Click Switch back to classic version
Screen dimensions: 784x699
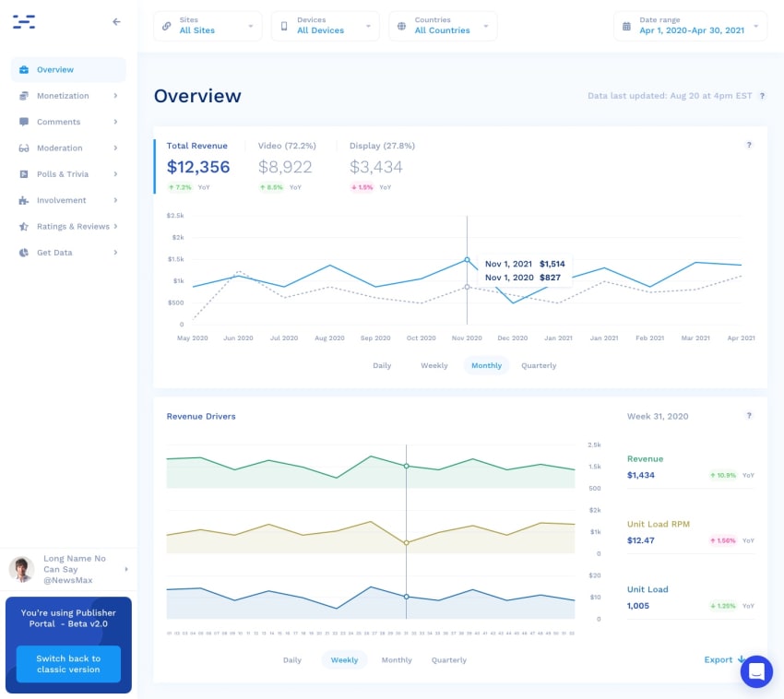pos(67,664)
